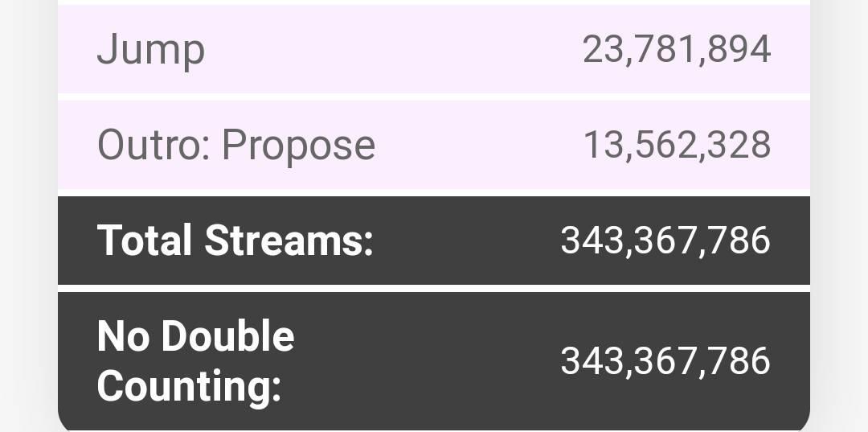This screenshot has width=868, height=432.
Task: Select the word Double in the dark row
Action: [x=228, y=336]
